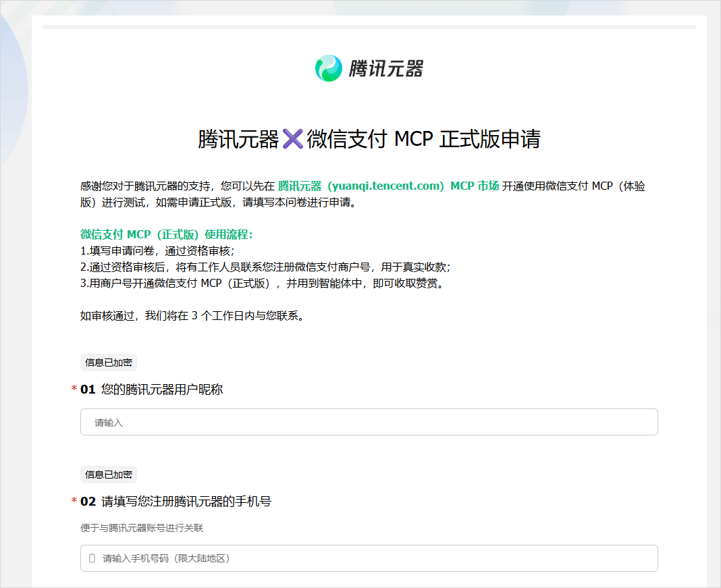
Task: Click the gray progress bar under the page top
Action: click(369, 27)
